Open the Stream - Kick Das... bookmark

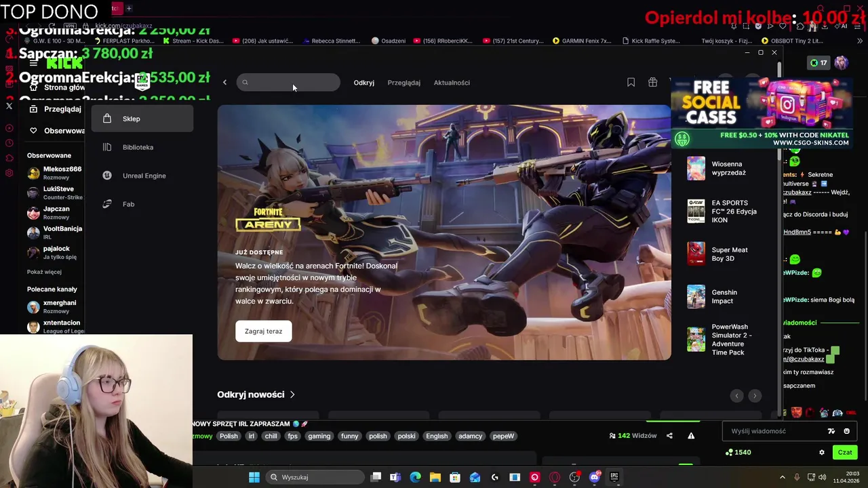[193, 41]
